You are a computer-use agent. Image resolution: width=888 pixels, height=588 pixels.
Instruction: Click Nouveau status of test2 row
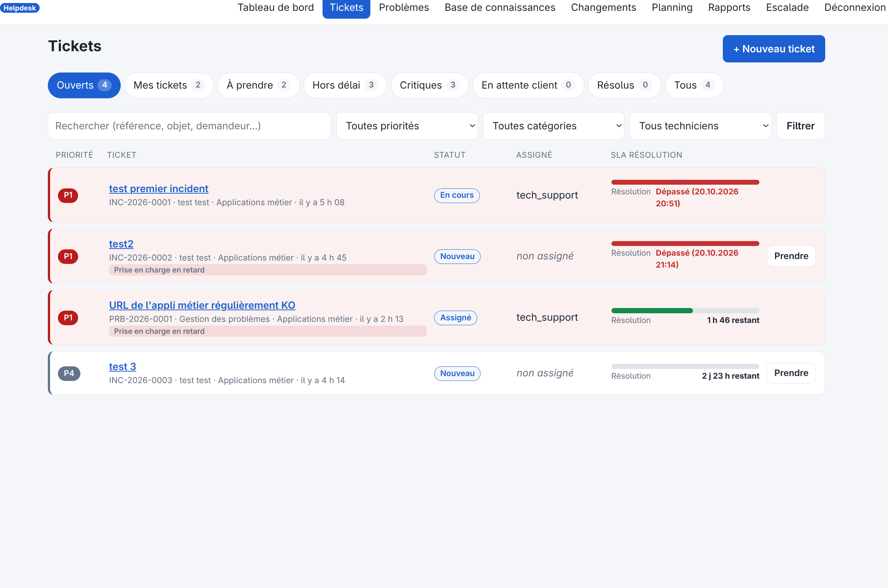[x=457, y=256]
